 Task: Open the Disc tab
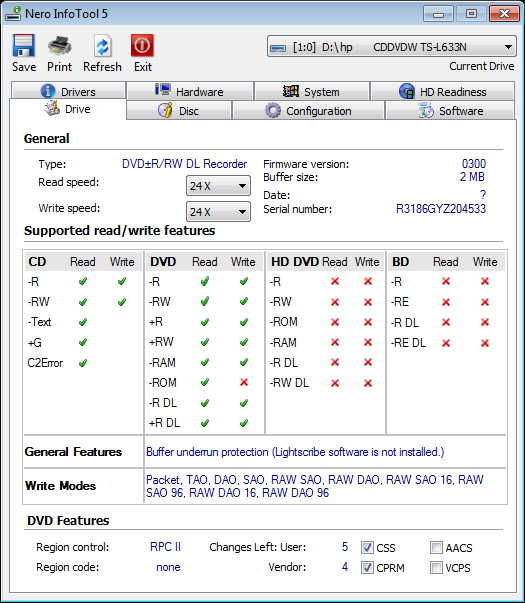click(179, 111)
